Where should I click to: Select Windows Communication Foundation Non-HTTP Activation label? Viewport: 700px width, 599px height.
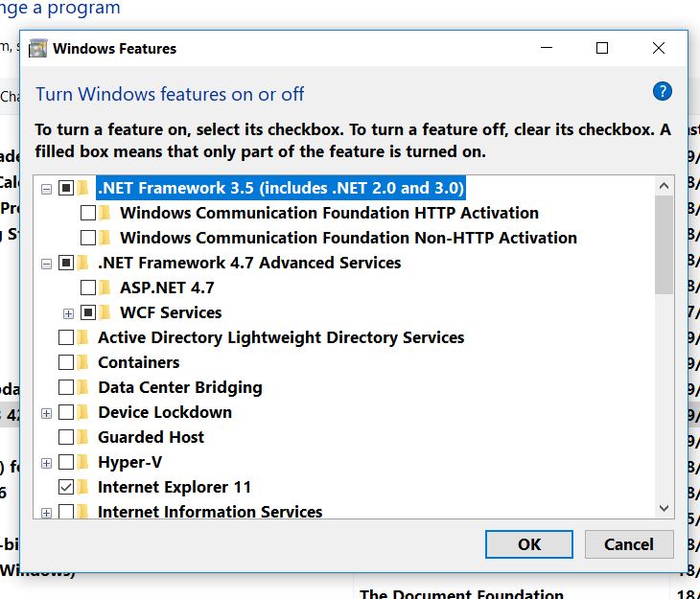click(x=349, y=238)
